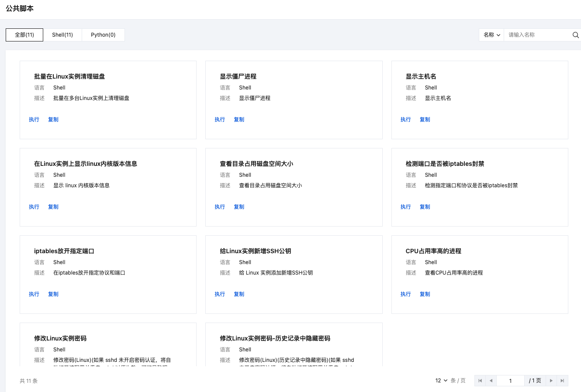Viewport: 581px width, 392px height.
Task: Copy the 在Linux实例上显示linux内核版本信息 script
Action: coord(53,207)
